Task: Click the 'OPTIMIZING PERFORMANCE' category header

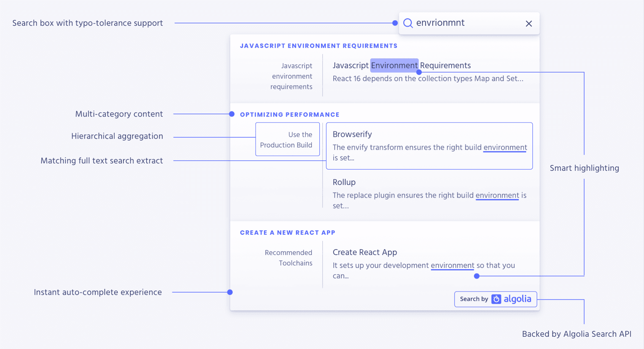Action: [290, 114]
